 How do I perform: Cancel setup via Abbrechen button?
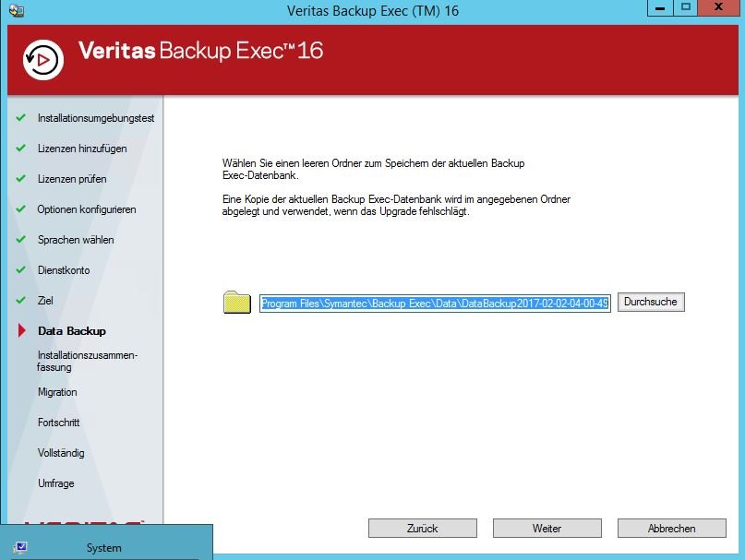(x=672, y=529)
